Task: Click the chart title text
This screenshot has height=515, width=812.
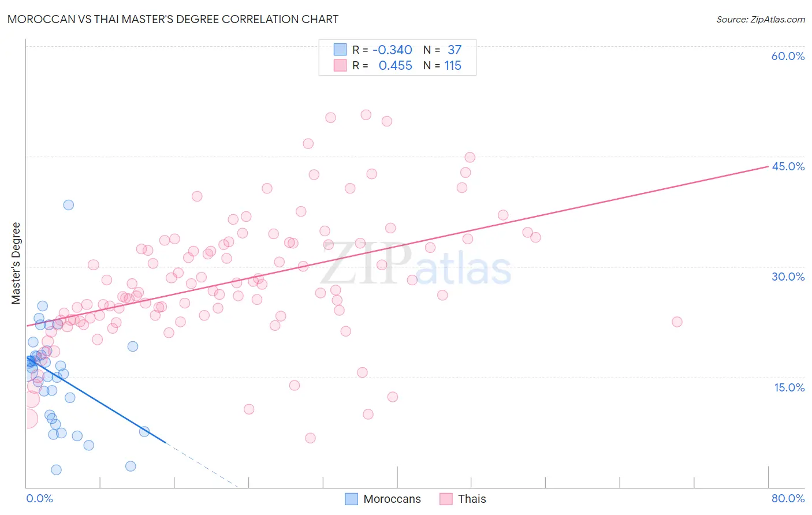Action: click(173, 19)
